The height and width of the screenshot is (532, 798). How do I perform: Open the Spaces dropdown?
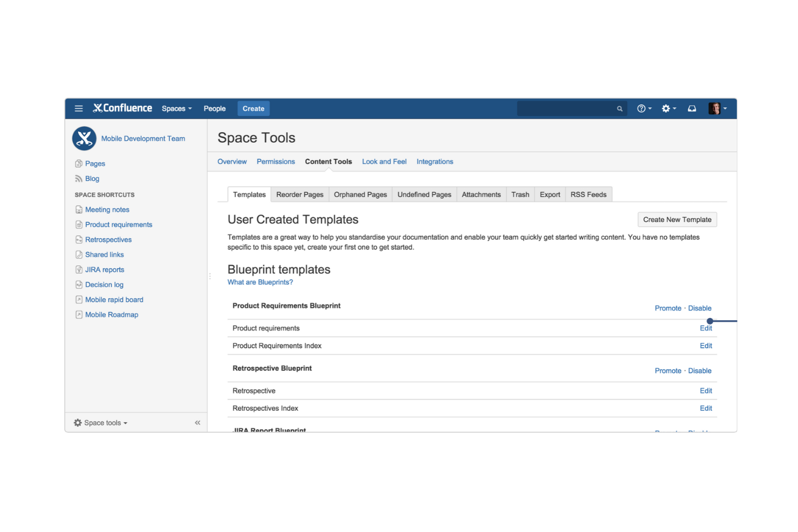[176, 108]
